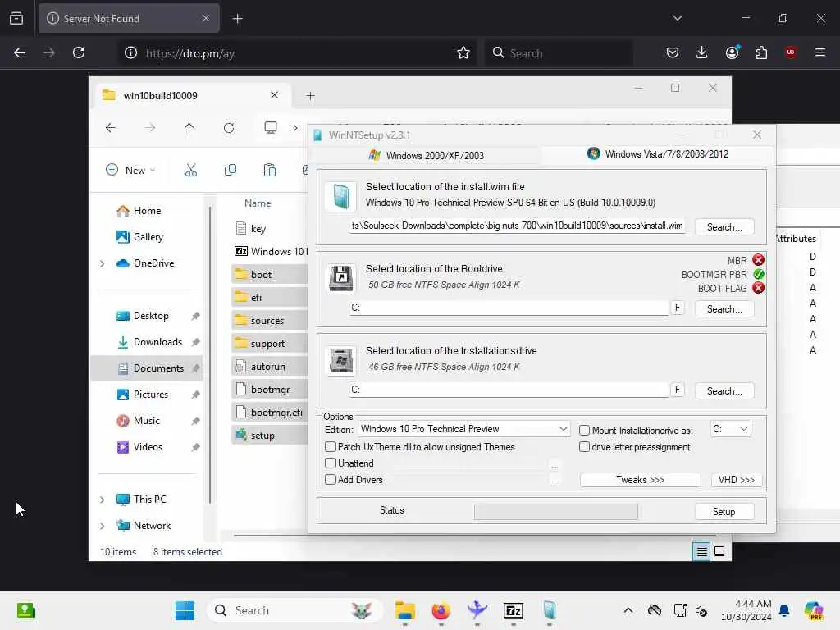This screenshot has height=630, width=840.
Task: Open Firefox list all tabs chevron
Action: tap(677, 18)
